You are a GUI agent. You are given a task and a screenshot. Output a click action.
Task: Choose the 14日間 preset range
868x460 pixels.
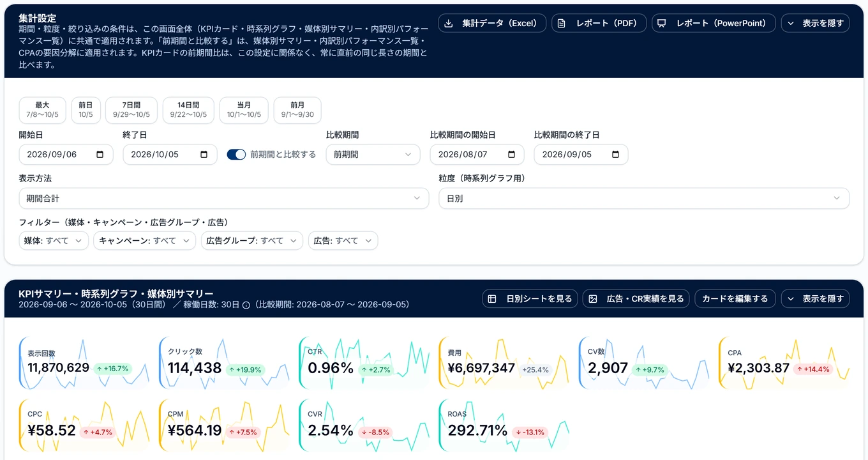click(188, 110)
